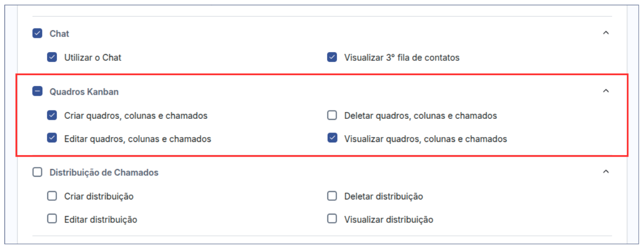
Task: Collapse the Chat section chevron
Action: tap(606, 33)
